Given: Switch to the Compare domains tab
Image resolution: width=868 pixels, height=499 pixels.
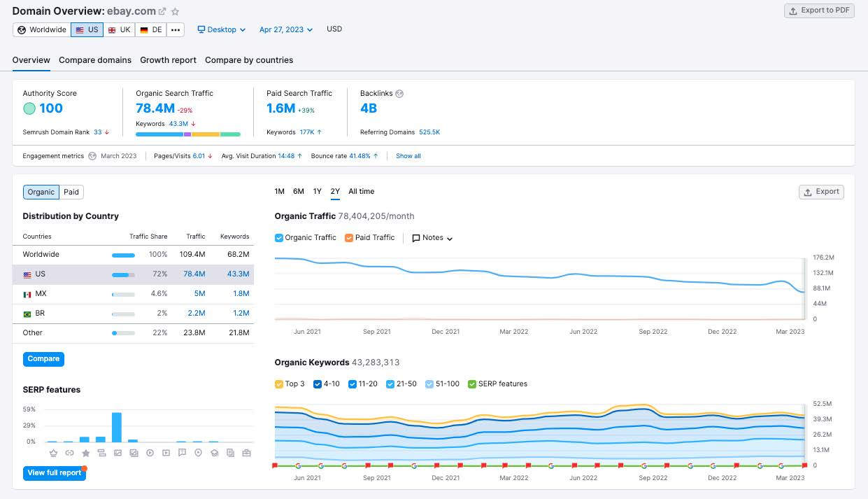Looking at the screenshot, I should point(95,60).
